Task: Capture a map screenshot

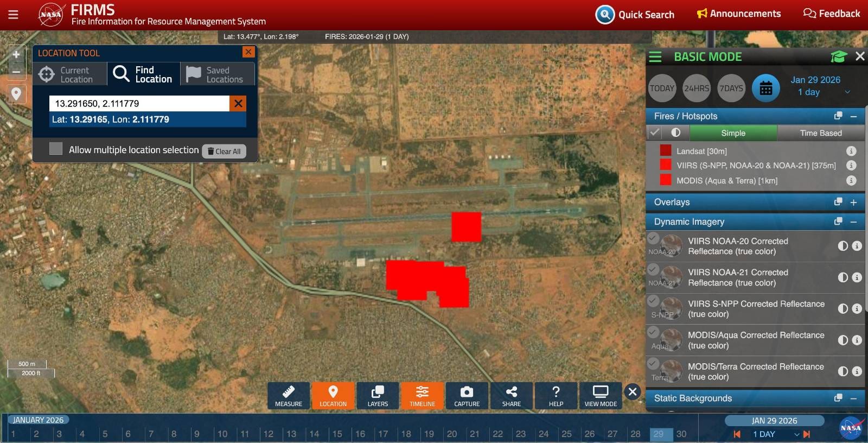Action: 467,396
